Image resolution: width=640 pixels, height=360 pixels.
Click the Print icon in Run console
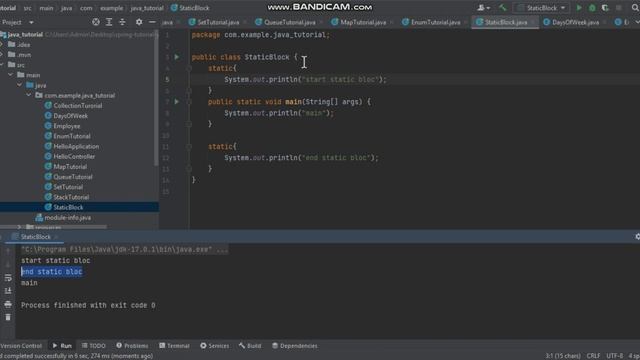(8, 304)
